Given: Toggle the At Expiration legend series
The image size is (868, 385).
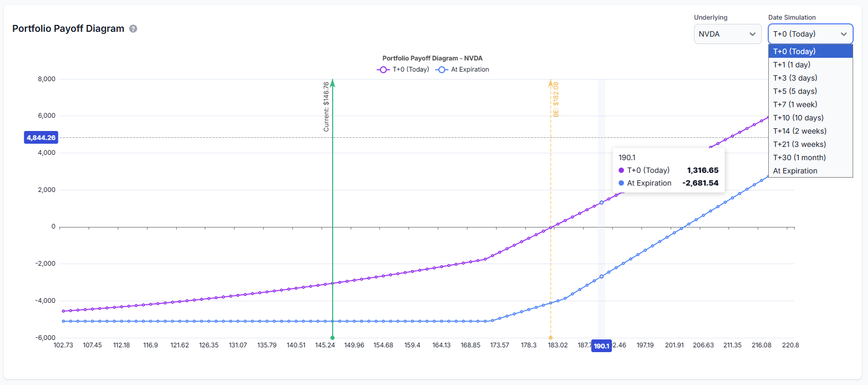Looking at the screenshot, I should pyautogui.click(x=463, y=69).
